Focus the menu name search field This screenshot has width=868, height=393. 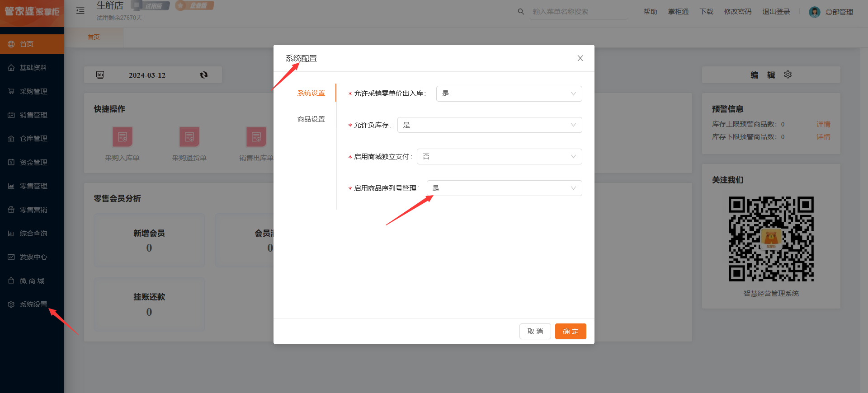click(580, 12)
